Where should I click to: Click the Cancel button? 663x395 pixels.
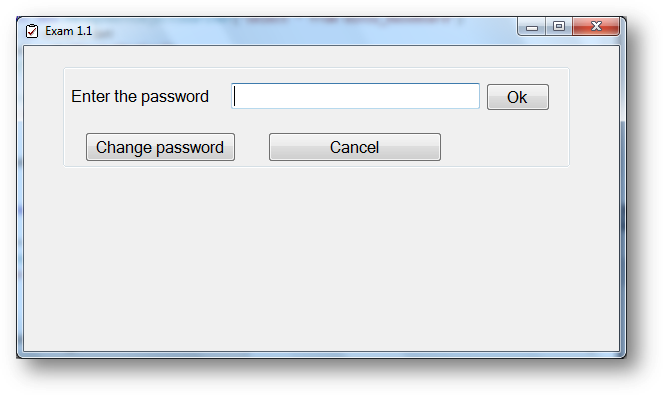[x=355, y=147]
